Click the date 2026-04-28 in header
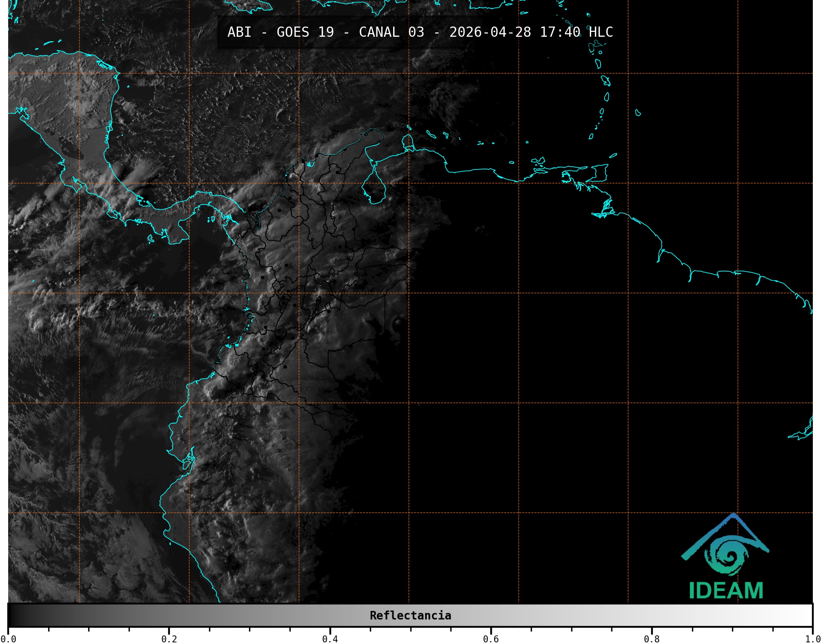Viewport: 821px width, 644px height. tap(490, 32)
